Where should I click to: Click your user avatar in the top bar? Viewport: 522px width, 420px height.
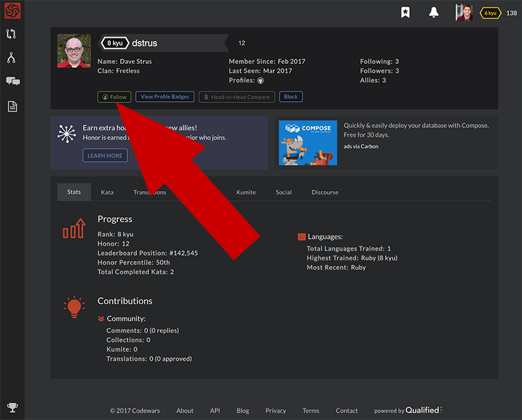[x=463, y=13]
